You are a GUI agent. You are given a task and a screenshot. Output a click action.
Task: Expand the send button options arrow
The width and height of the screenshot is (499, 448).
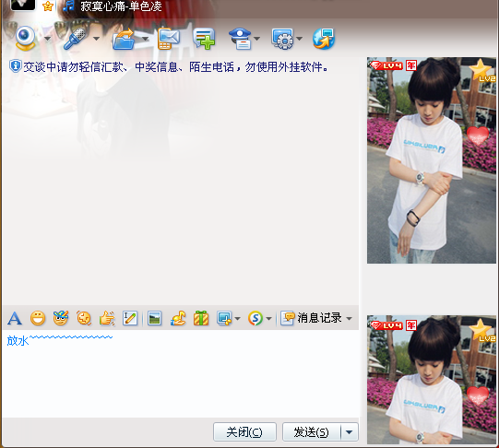350,432
